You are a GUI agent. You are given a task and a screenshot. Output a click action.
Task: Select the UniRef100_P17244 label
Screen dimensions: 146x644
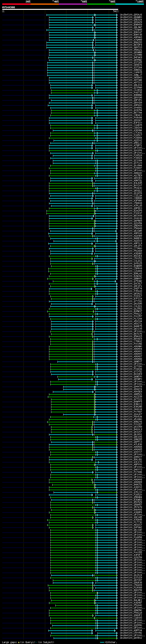[131, 319]
